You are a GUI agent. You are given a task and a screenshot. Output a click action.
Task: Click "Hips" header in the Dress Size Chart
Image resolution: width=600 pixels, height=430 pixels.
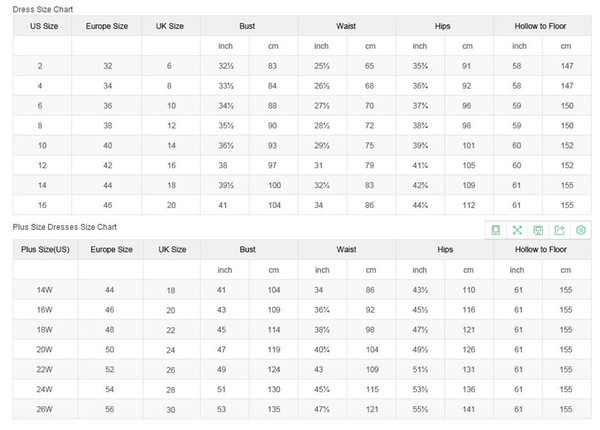443,24
